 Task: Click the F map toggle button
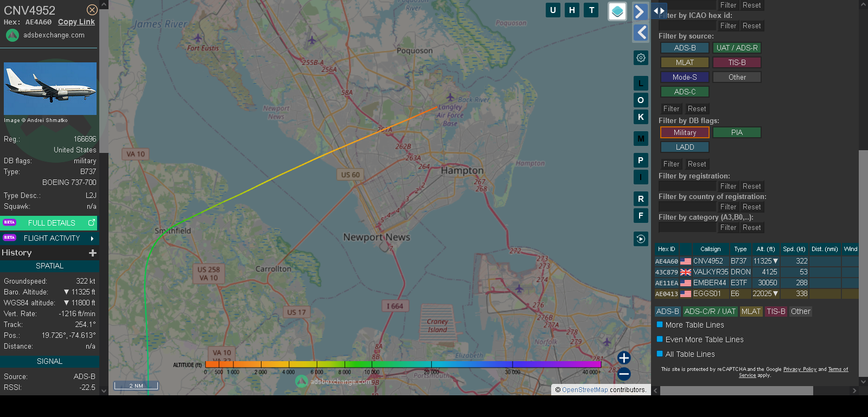point(641,215)
